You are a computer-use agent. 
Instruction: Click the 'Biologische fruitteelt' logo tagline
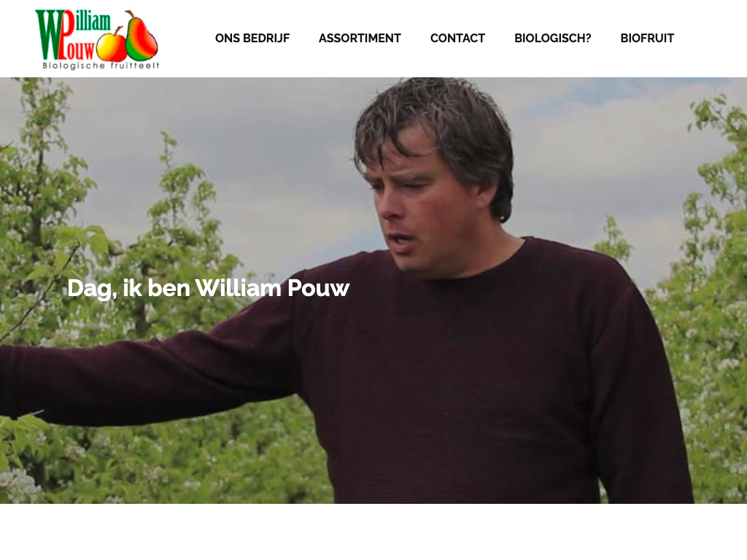tap(101, 65)
